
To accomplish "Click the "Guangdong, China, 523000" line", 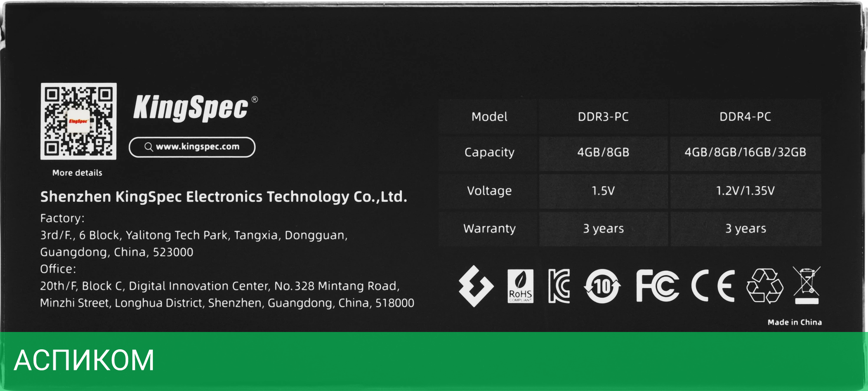I will tap(117, 252).
